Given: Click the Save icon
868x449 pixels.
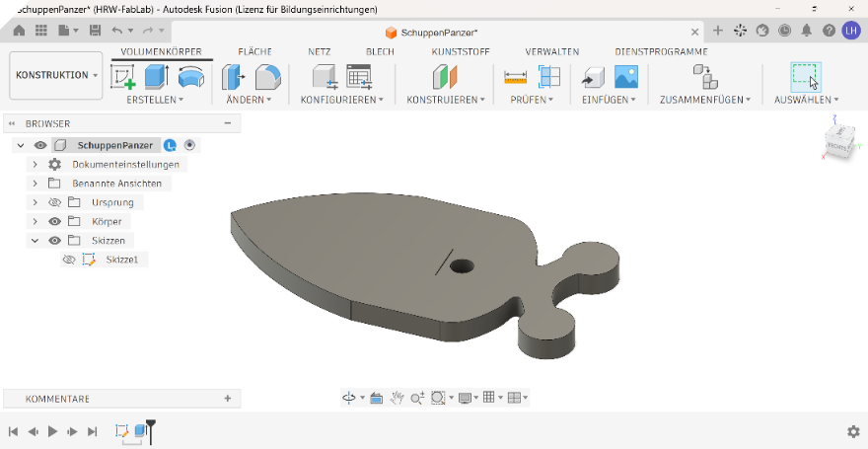Looking at the screenshot, I should click(96, 31).
